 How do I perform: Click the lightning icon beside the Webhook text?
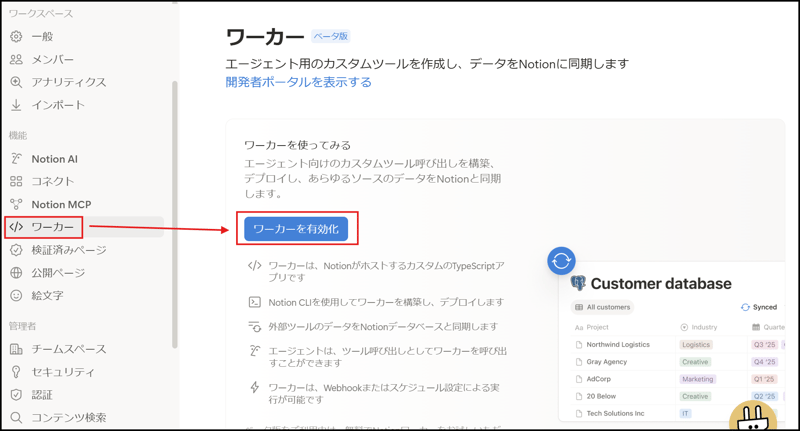[x=255, y=387]
